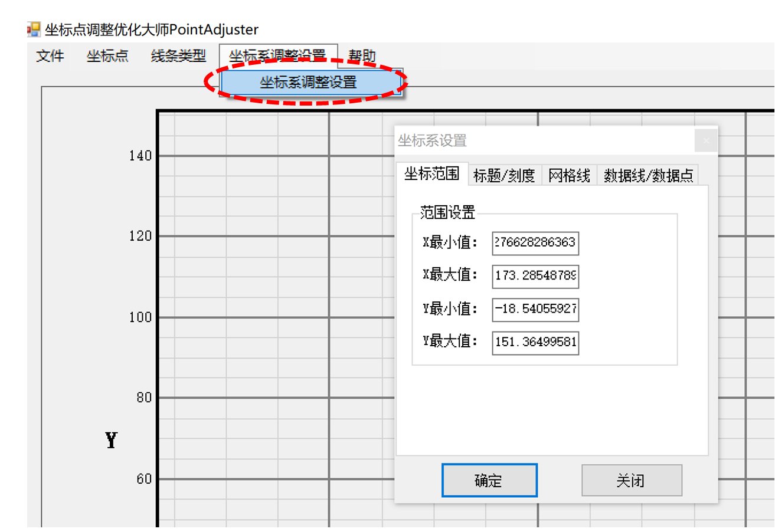Click the Y最大值: label text
This screenshot has height=532, width=775.
tap(450, 341)
